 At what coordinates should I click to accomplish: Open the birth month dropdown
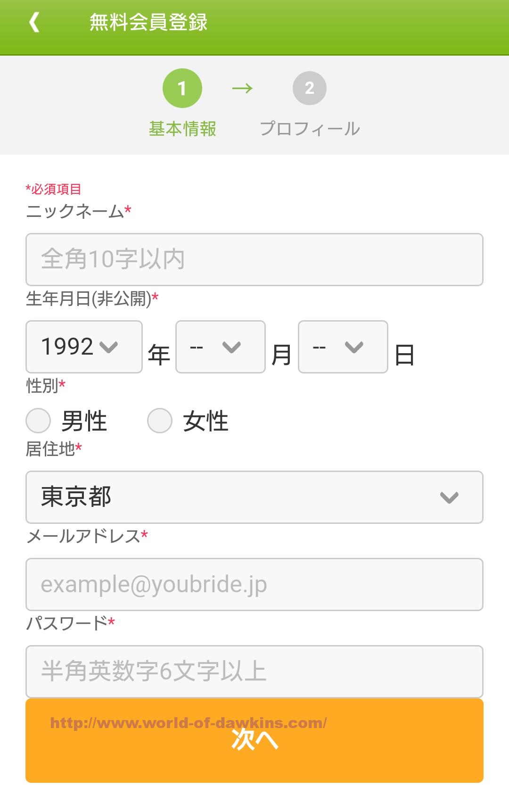(x=221, y=347)
